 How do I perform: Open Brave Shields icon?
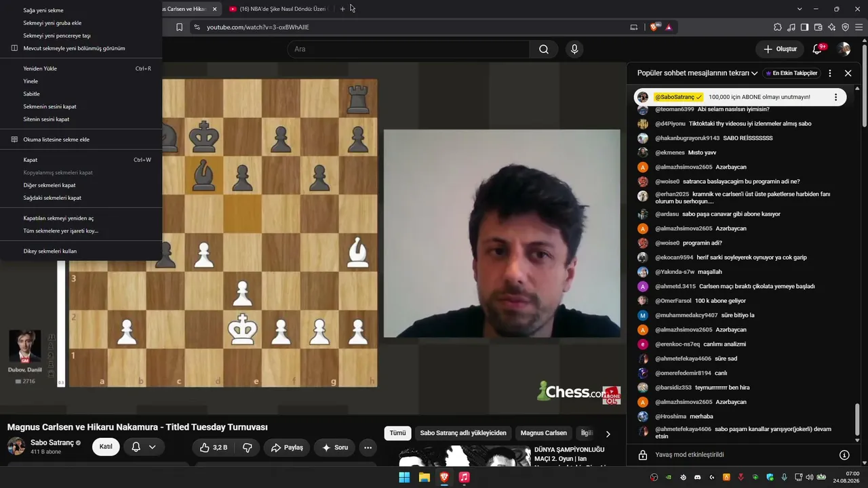(654, 27)
